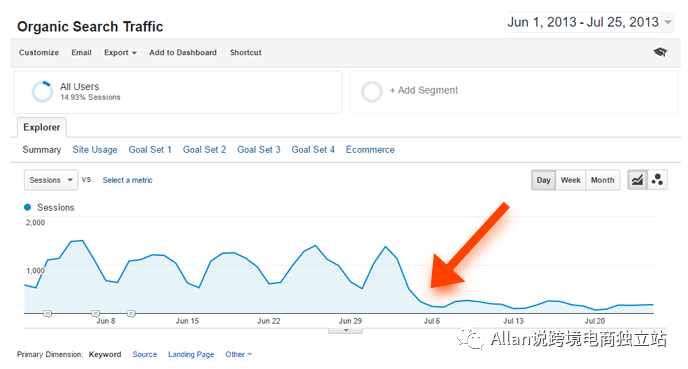The height and width of the screenshot is (369, 688).
Task: Click the empty Add Segment circle icon
Action: 372,91
